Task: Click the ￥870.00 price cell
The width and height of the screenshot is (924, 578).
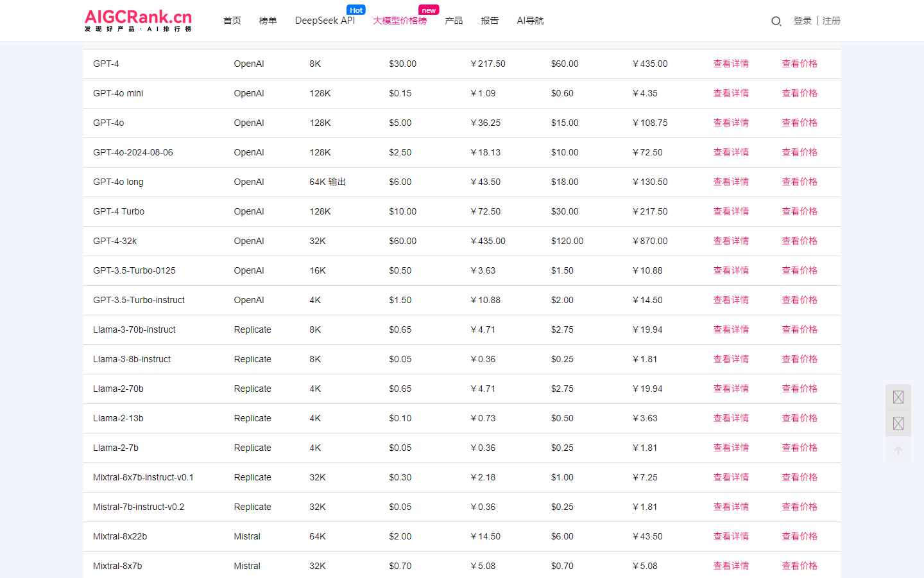Action: [x=650, y=241]
